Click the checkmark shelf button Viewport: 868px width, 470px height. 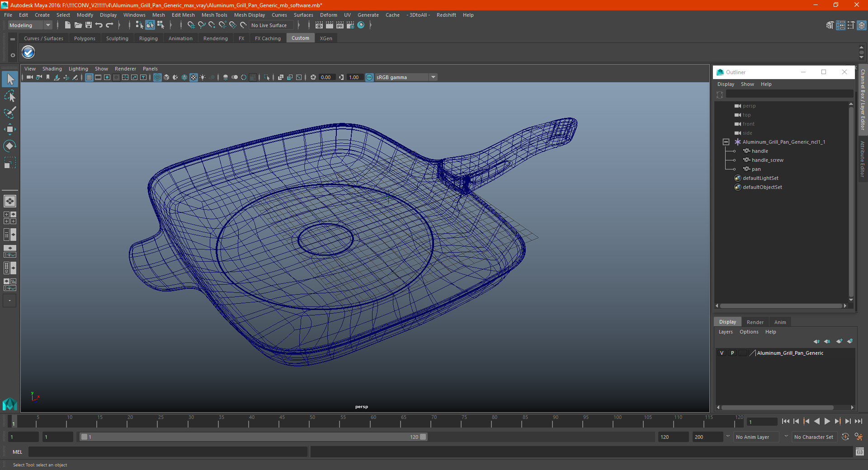click(x=28, y=52)
